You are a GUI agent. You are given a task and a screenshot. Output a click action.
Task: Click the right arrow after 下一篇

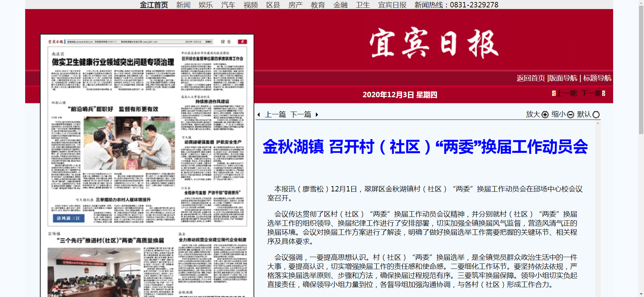(x=317, y=115)
